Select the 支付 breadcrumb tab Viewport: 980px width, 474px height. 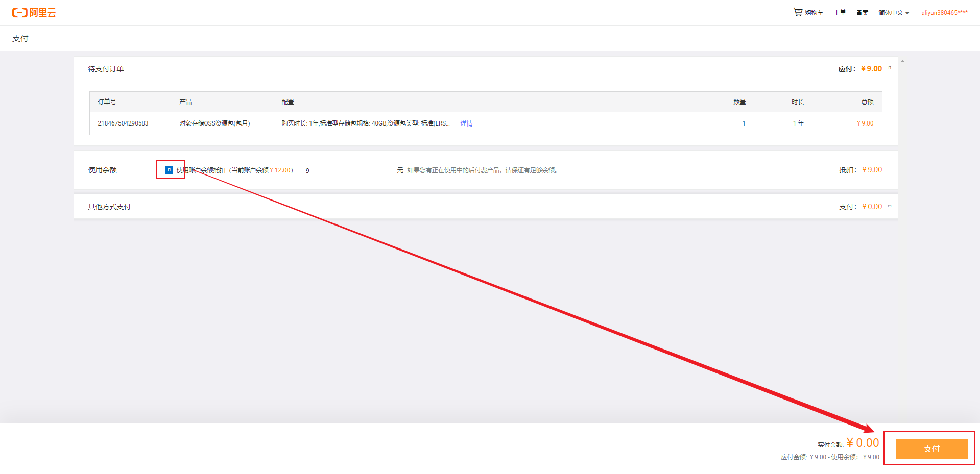20,38
